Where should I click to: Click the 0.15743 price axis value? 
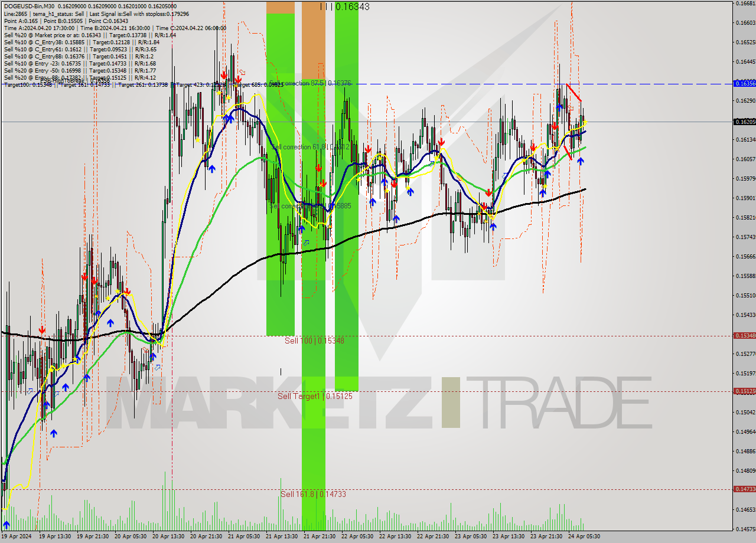[745, 237]
